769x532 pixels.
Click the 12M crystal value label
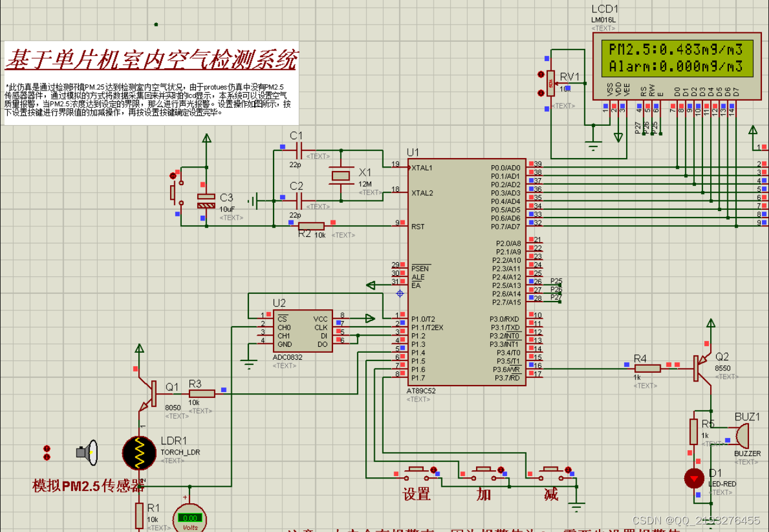(x=365, y=183)
